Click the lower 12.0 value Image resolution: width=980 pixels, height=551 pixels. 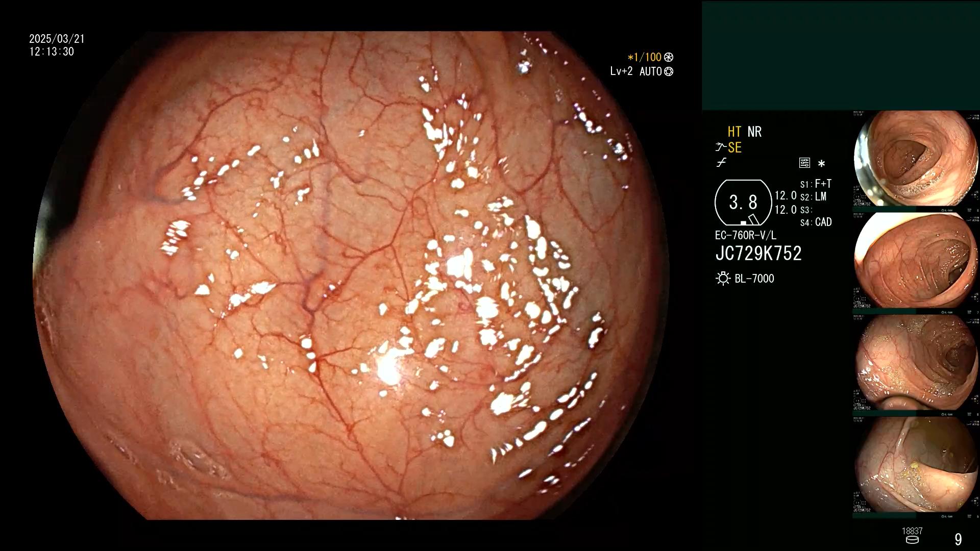pos(786,210)
